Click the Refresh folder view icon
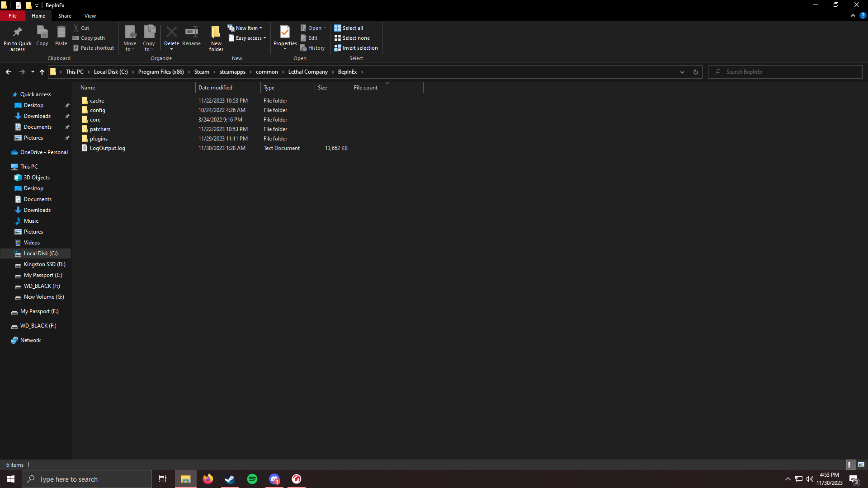868x488 pixels. tap(696, 71)
